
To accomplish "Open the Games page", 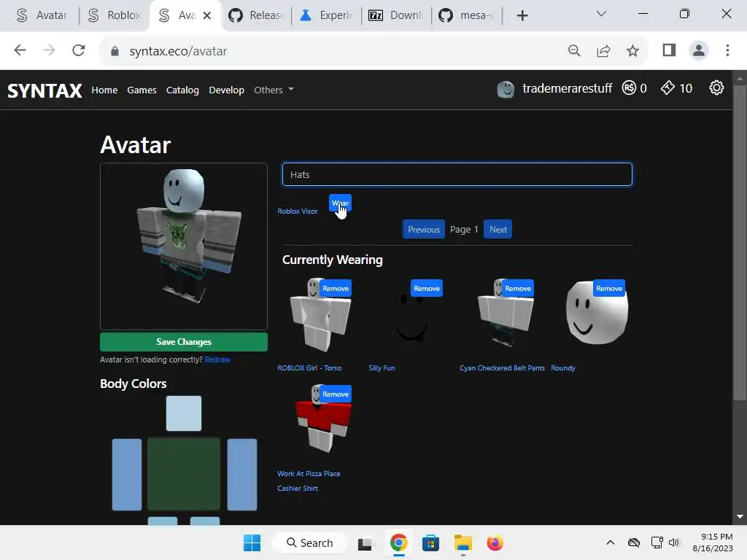I will pos(142,90).
